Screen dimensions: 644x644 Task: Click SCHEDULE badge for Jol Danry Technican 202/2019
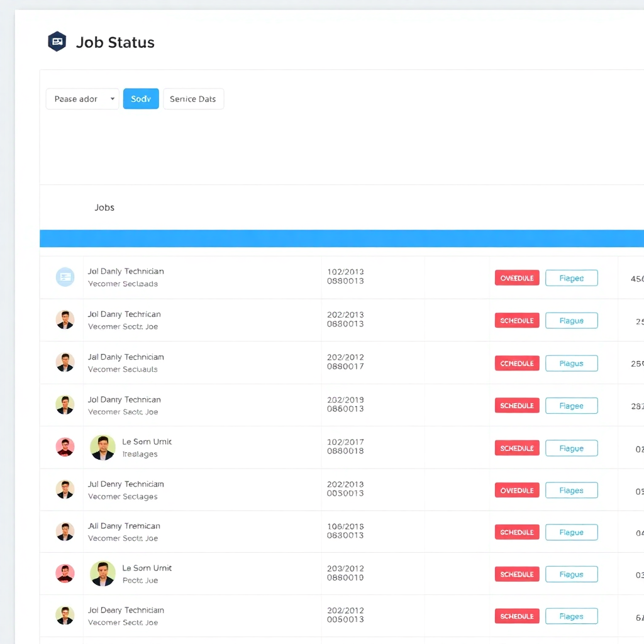point(517,406)
